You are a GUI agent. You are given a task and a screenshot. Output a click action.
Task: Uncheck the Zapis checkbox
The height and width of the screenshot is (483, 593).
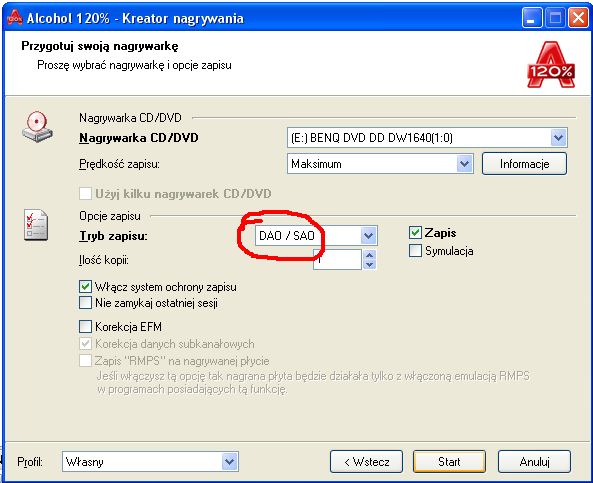[x=415, y=233]
